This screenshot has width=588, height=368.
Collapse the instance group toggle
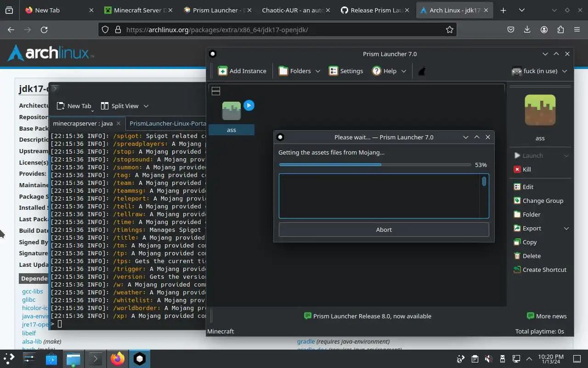(216, 91)
